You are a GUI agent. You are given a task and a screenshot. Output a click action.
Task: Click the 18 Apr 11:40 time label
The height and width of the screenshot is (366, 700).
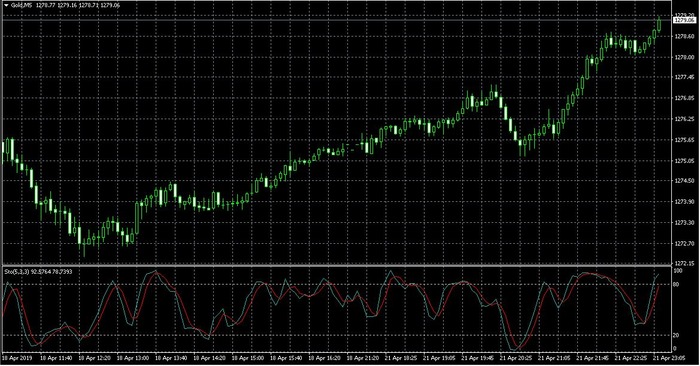(56, 358)
